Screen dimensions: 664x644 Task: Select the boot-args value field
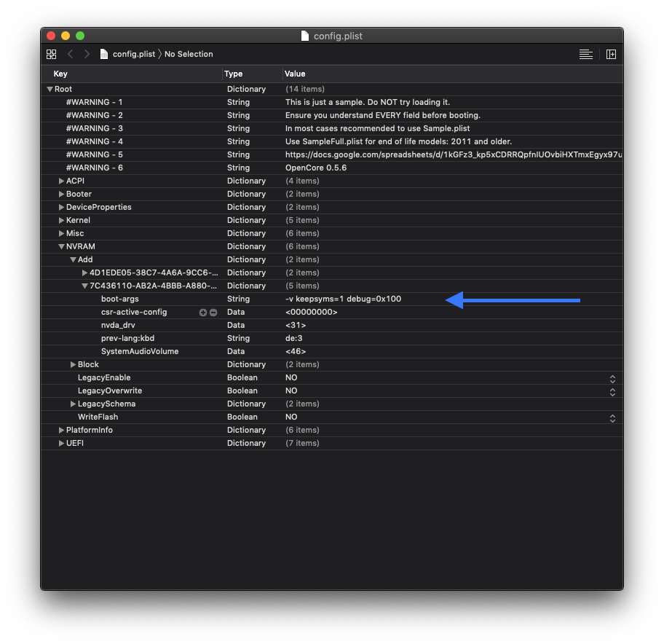pos(343,299)
